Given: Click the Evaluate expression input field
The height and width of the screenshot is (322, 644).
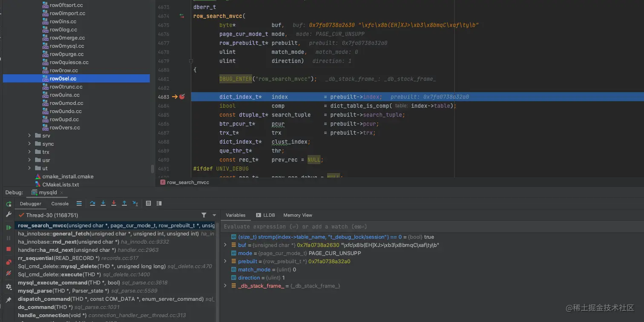Looking at the screenshot, I should pos(432,227).
